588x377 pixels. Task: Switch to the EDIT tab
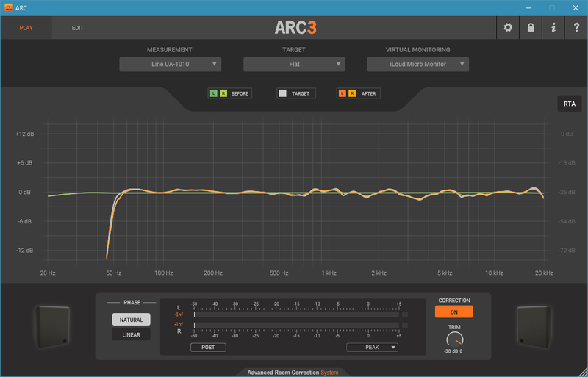tap(78, 28)
